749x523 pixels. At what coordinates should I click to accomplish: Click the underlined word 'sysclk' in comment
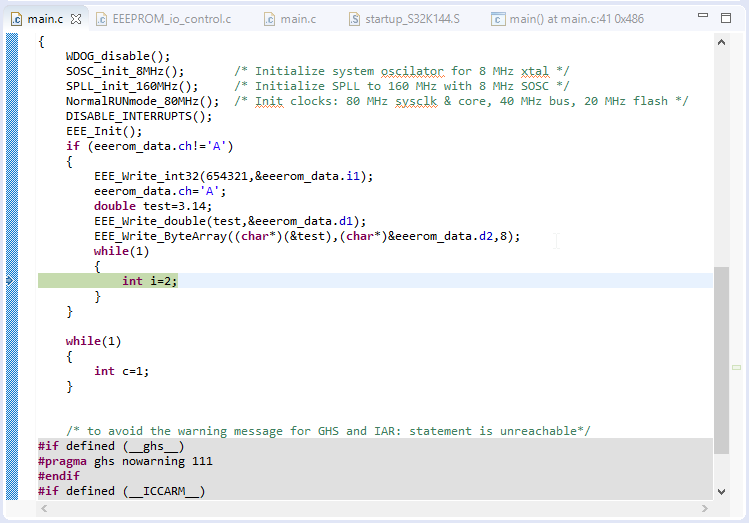click(x=416, y=101)
